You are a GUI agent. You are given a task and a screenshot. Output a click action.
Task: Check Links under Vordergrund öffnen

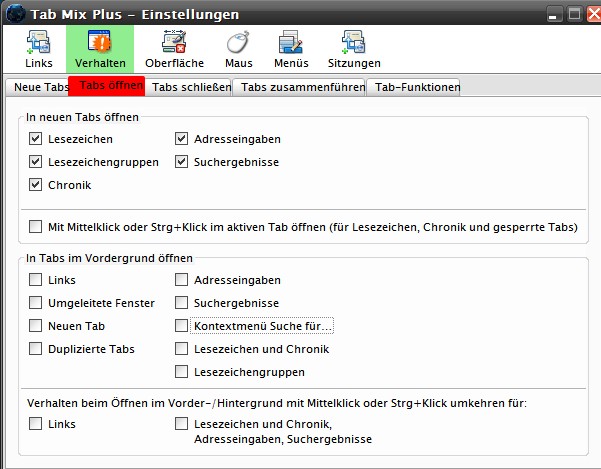pos(36,280)
